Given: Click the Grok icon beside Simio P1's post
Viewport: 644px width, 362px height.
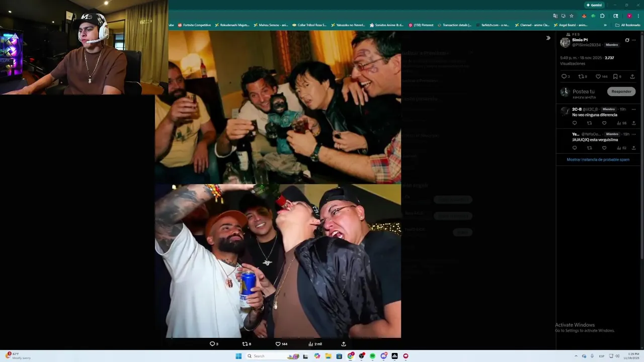Looking at the screenshot, I should click(627, 40).
